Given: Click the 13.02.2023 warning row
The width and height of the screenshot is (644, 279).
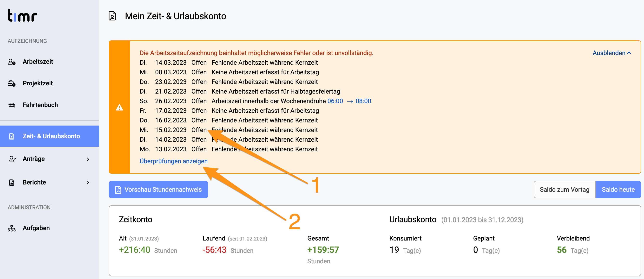Looking at the screenshot, I should coord(229,149).
